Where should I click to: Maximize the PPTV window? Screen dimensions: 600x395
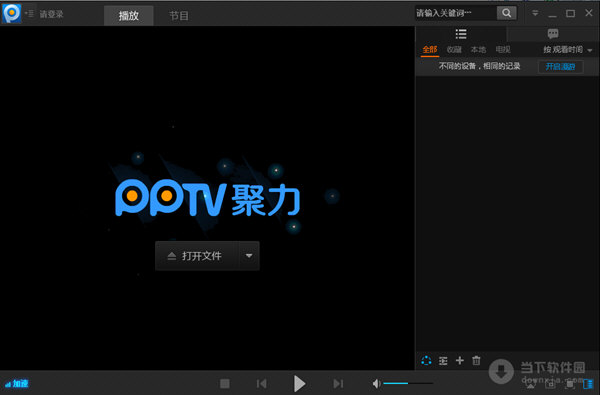570,13
